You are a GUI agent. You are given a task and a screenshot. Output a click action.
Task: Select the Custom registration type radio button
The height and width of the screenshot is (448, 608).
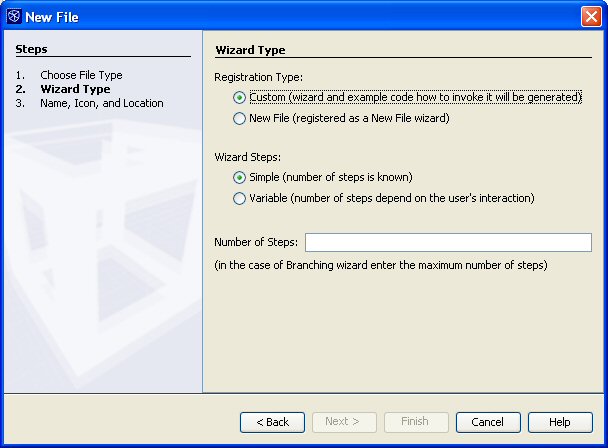[239, 97]
